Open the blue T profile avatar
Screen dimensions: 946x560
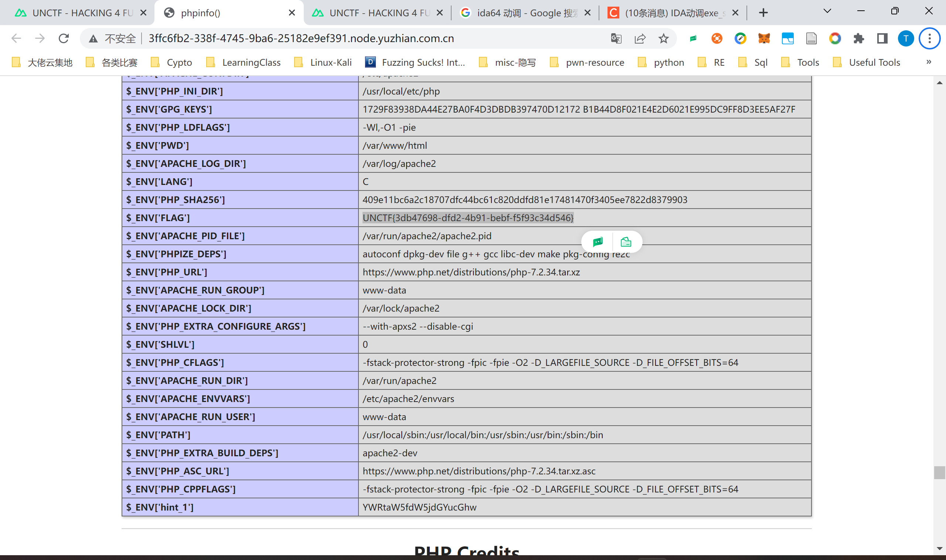(906, 38)
